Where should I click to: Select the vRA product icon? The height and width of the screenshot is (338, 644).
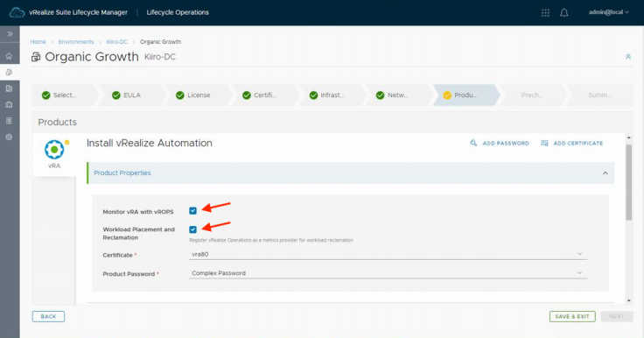point(54,150)
